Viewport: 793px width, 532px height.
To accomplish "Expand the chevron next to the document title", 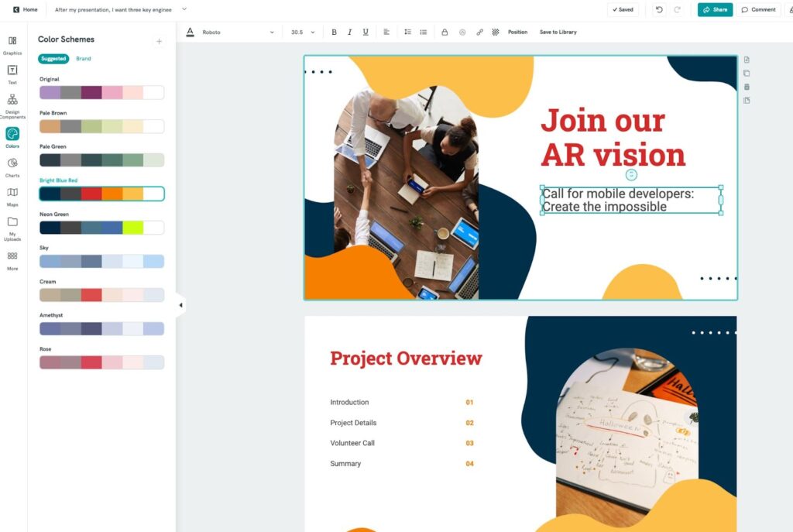I will tap(184, 9).
